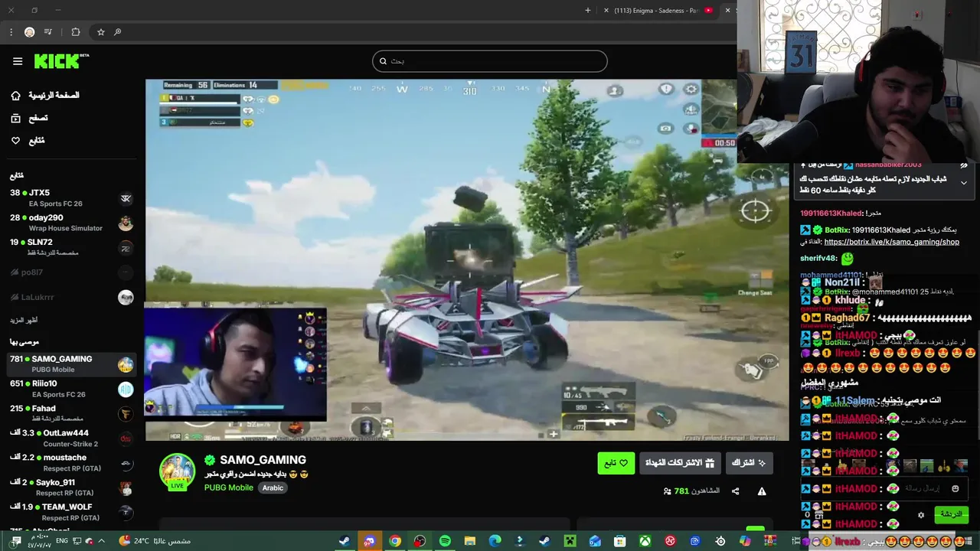The height and width of the screenshot is (551, 980).
Task: Click the stream video player
Action: tap(467, 260)
